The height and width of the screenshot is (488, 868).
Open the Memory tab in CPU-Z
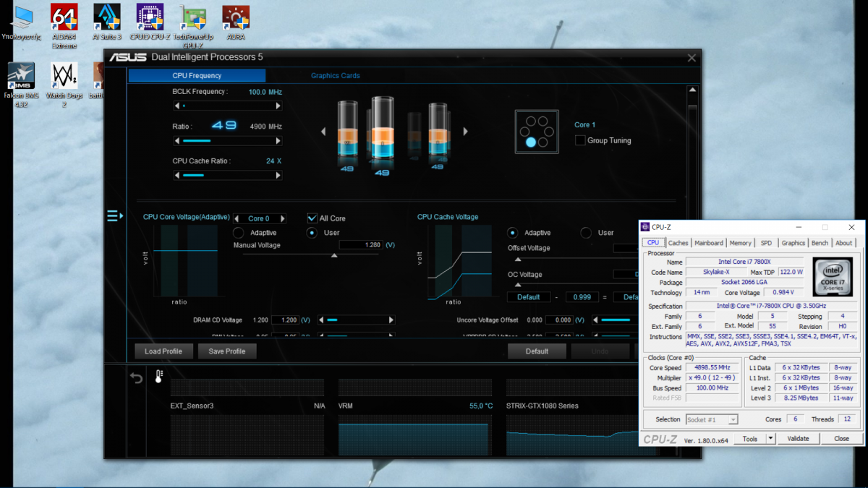click(x=741, y=243)
